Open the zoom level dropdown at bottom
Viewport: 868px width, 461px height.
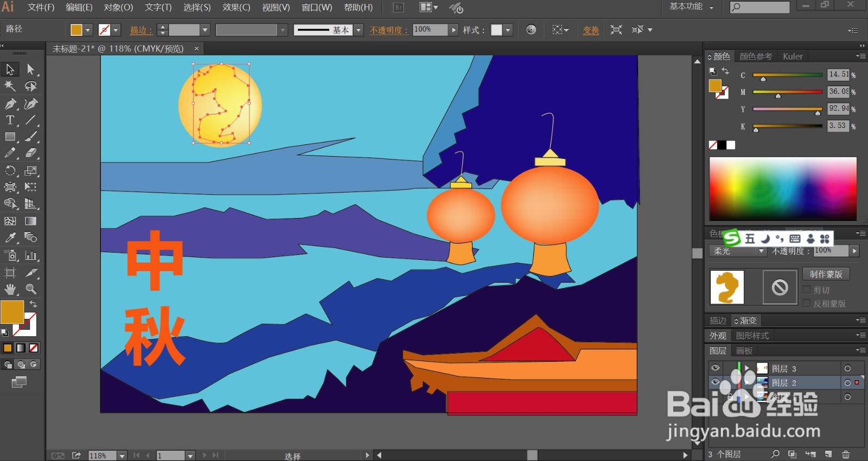(x=122, y=456)
